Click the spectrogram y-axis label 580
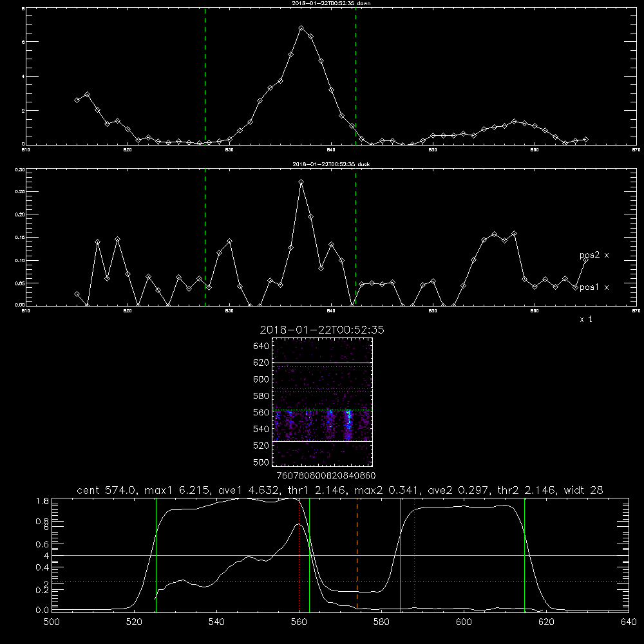Image resolution: width=644 pixels, height=644 pixels. point(261,396)
